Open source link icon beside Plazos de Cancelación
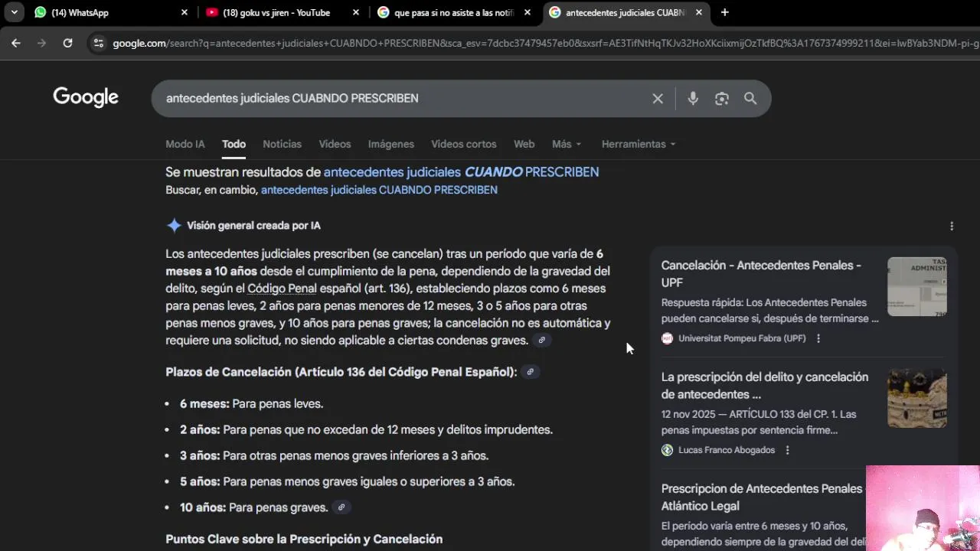 [530, 372]
